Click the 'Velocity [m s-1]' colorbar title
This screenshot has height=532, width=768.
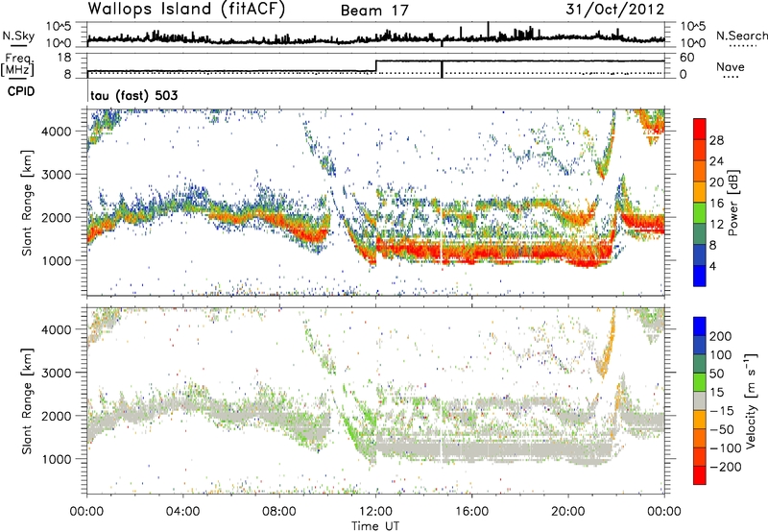pyautogui.click(x=750, y=400)
